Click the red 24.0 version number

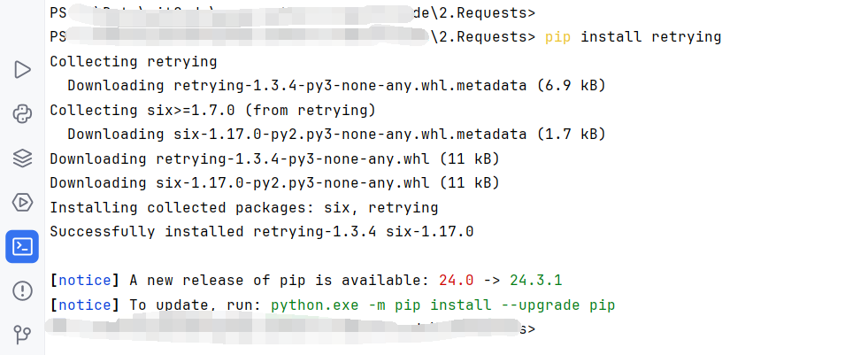[457, 281]
